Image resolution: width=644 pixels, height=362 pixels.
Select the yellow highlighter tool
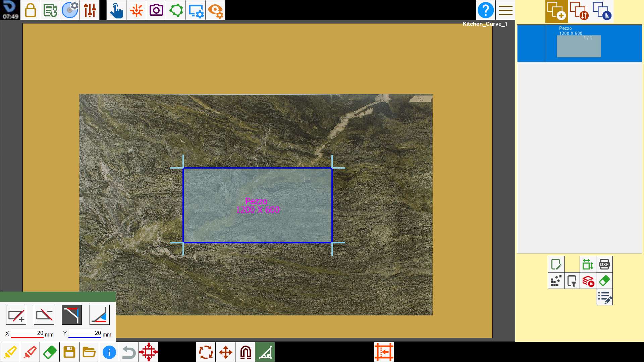pyautogui.click(x=10, y=352)
